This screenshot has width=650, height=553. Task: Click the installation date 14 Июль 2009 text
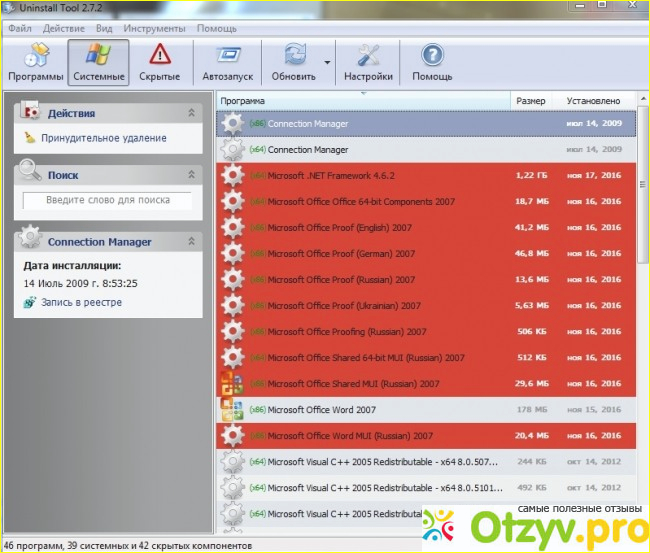click(80, 284)
